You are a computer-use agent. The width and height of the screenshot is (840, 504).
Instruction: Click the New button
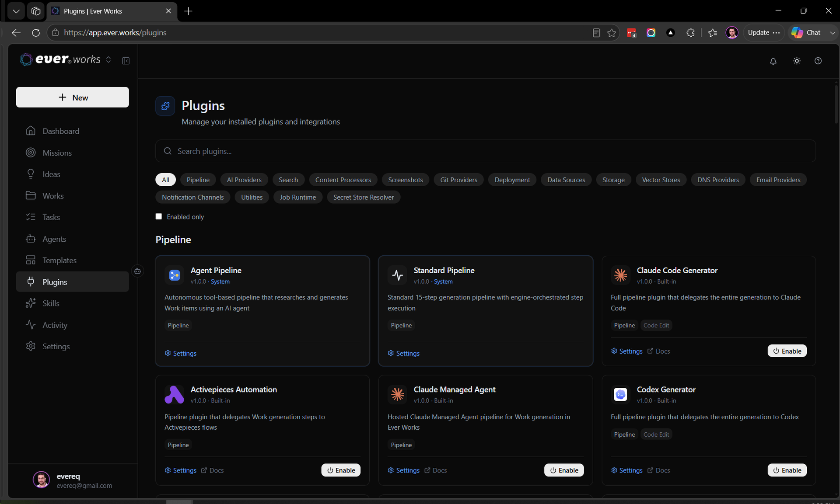point(73,97)
